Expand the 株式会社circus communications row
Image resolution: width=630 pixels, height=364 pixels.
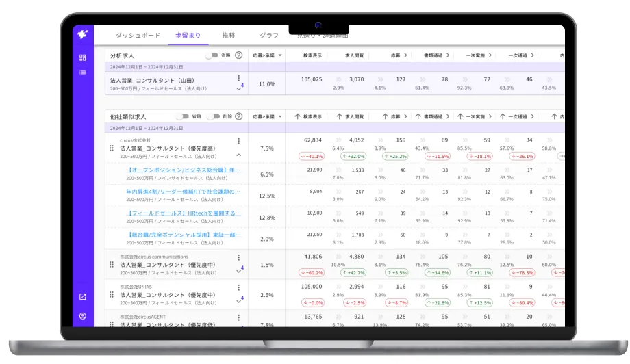[239, 270]
